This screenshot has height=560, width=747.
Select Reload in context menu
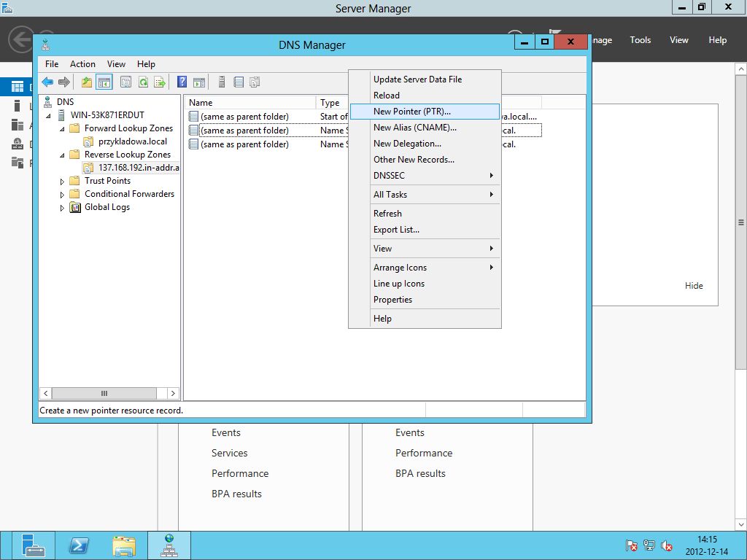tap(425, 96)
